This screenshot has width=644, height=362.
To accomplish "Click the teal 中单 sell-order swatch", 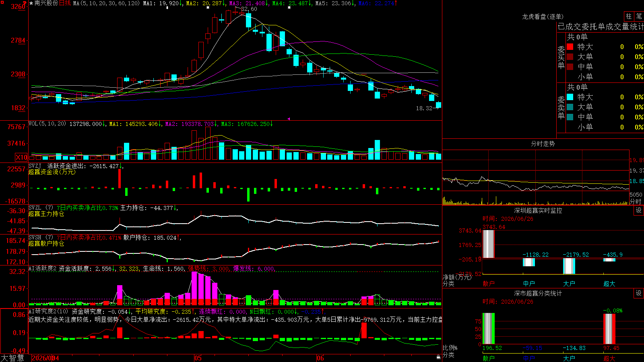I will (570, 117).
